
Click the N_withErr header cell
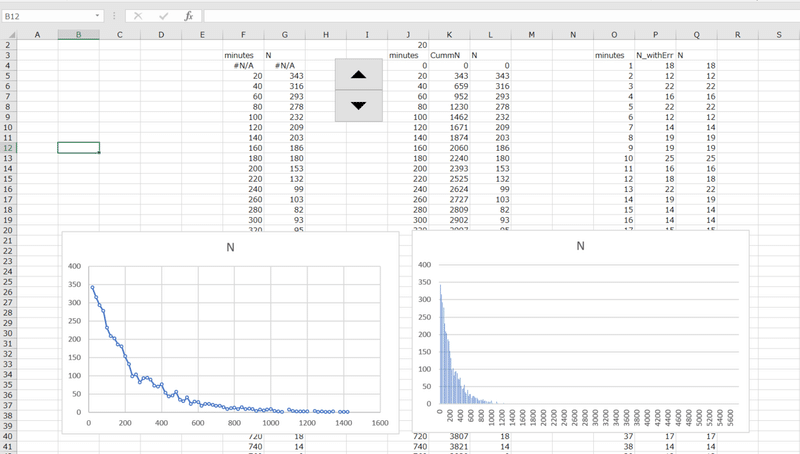click(655, 55)
